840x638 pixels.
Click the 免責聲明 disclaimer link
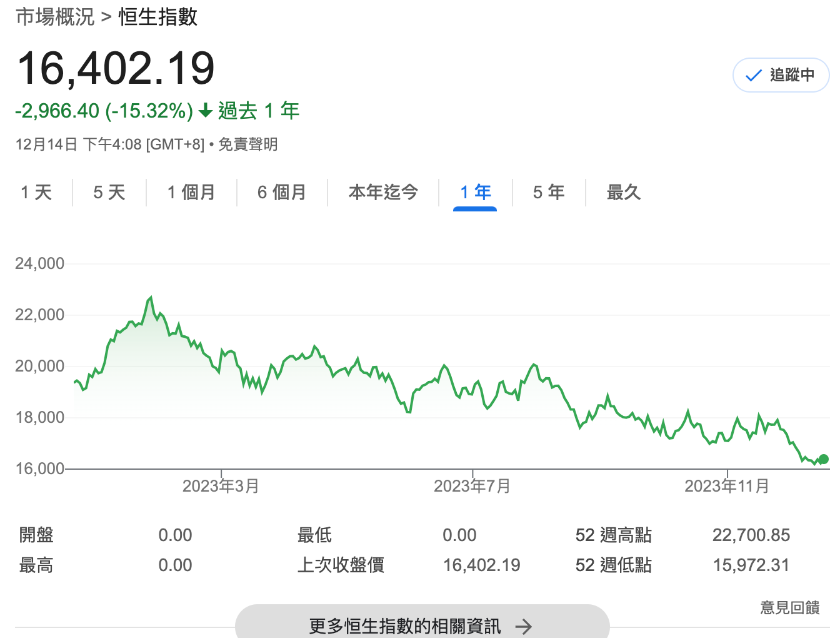[248, 144]
